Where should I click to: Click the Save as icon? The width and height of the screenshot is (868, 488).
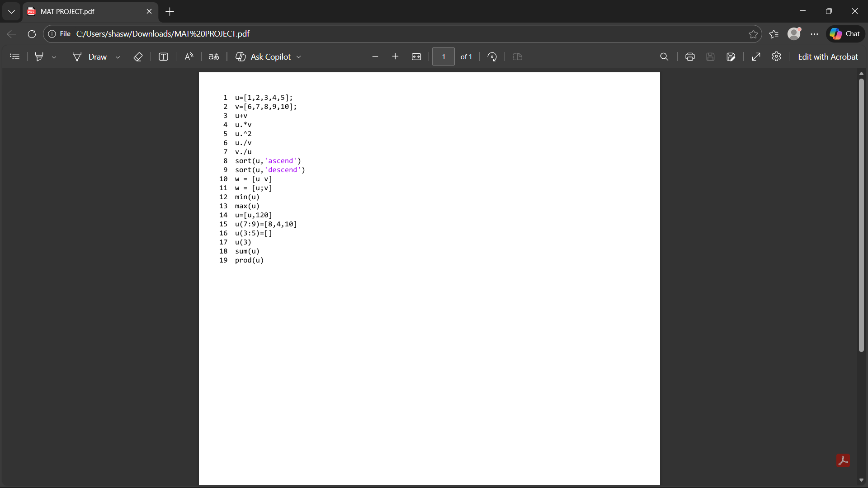point(731,56)
